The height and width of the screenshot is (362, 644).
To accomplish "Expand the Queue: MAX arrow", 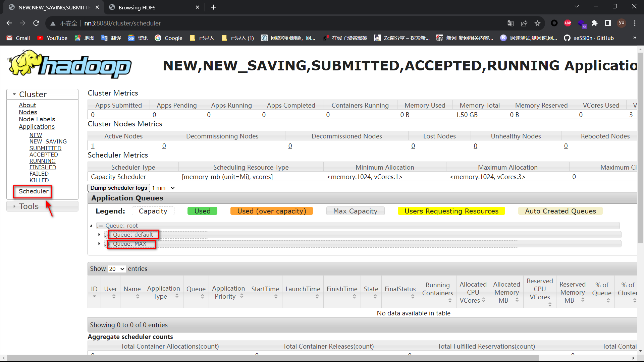I will tap(99, 244).
